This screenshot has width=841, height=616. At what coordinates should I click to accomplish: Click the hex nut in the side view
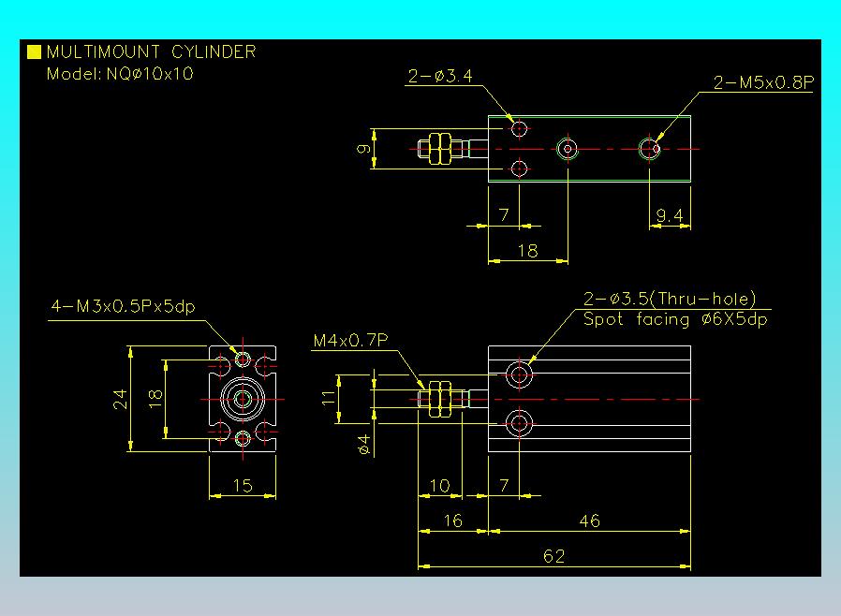440,400
